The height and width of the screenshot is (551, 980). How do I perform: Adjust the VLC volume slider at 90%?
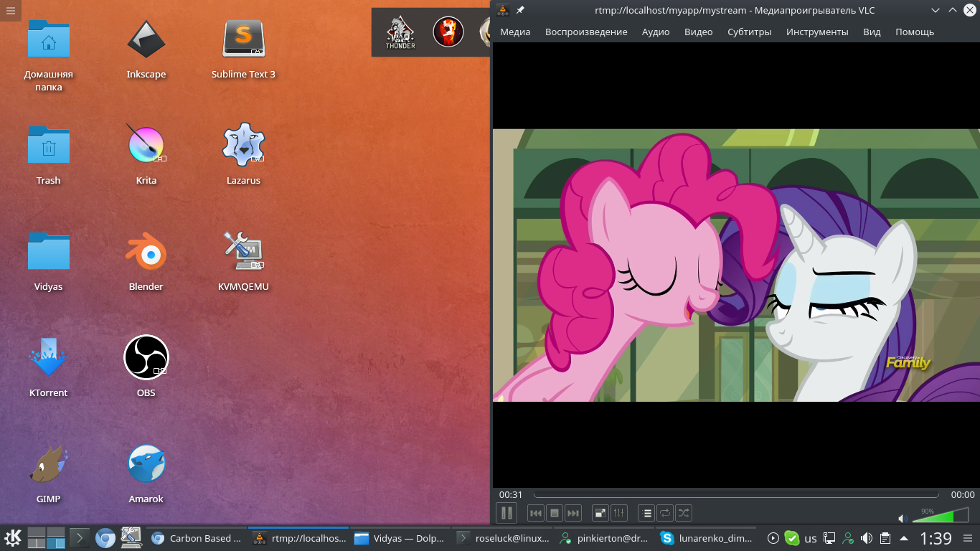[941, 516]
